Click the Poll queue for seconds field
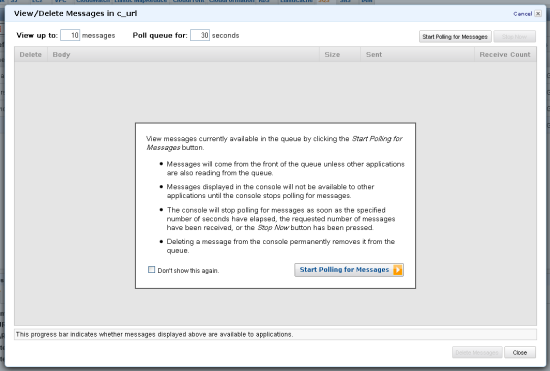The height and width of the screenshot is (371, 550). point(200,35)
